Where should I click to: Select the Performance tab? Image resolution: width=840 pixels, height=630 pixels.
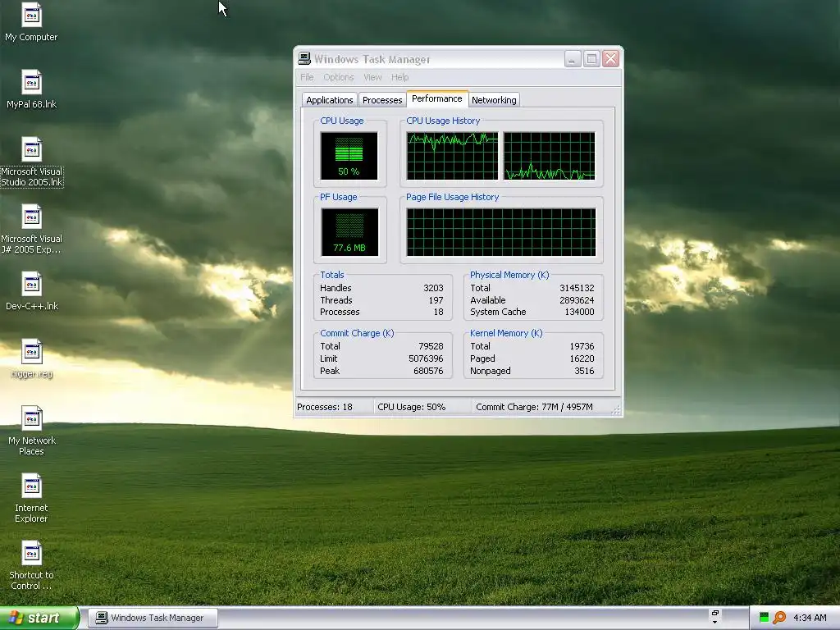pyautogui.click(x=436, y=98)
